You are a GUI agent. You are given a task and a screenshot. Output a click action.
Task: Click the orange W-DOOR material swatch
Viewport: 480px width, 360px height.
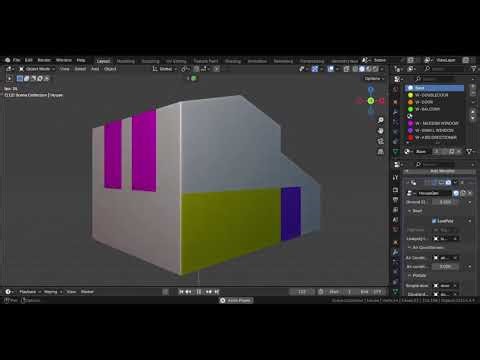pos(411,102)
